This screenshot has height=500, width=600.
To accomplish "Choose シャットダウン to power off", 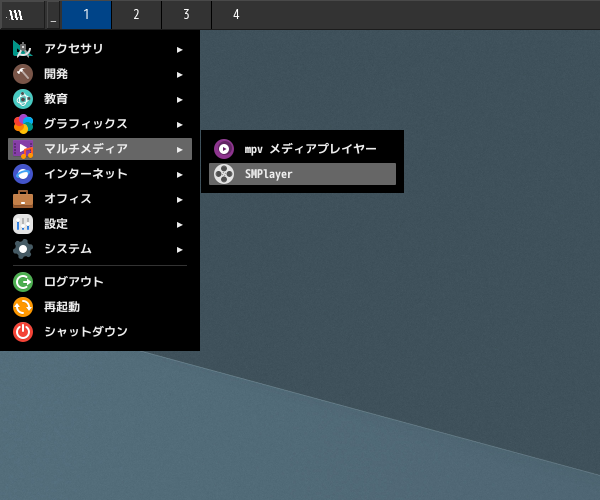I will pyautogui.click(x=100, y=332).
